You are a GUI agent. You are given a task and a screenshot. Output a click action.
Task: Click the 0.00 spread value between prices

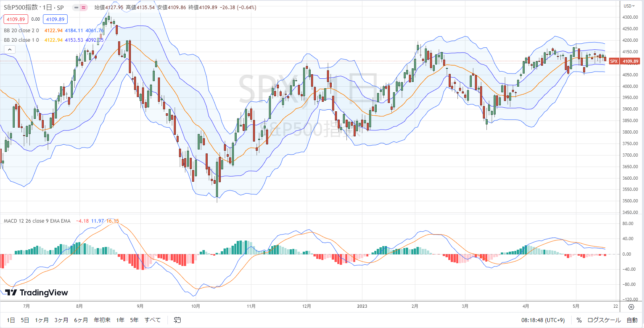(x=35, y=19)
